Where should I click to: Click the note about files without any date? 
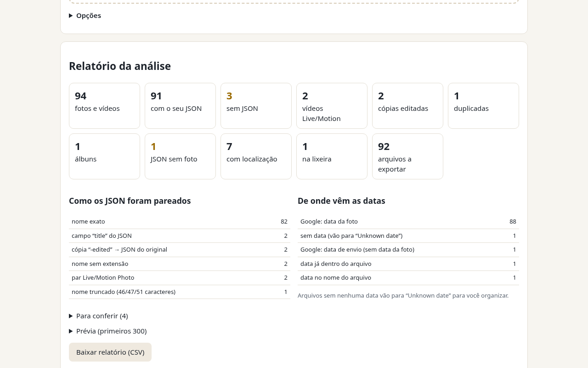(403, 296)
